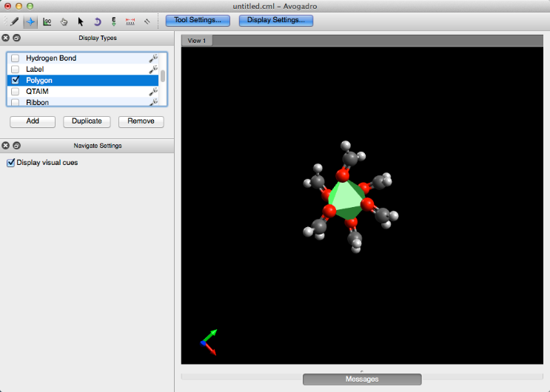Viewport: 550px width, 392px height.
Task: Select the Align tool
Action: click(x=147, y=21)
